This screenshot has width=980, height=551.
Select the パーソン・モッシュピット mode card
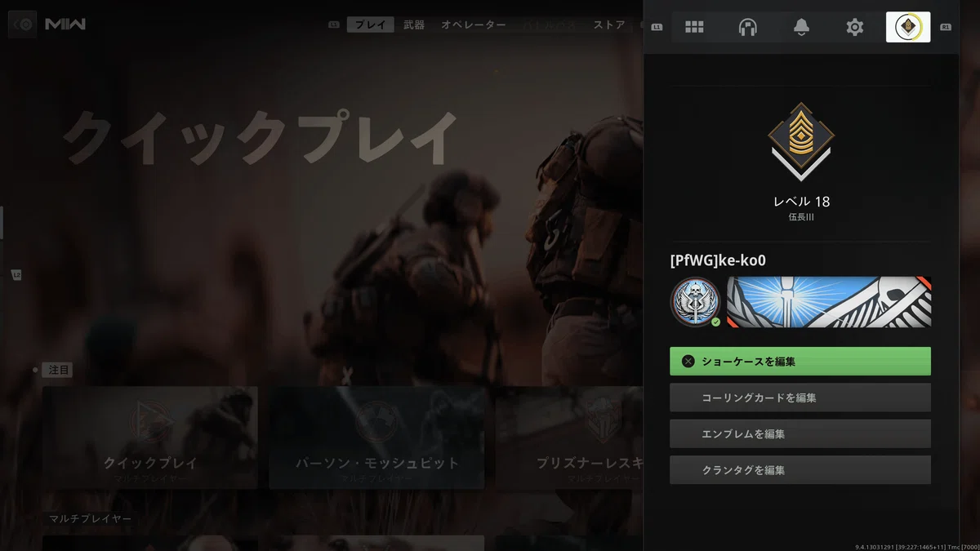point(376,438)
